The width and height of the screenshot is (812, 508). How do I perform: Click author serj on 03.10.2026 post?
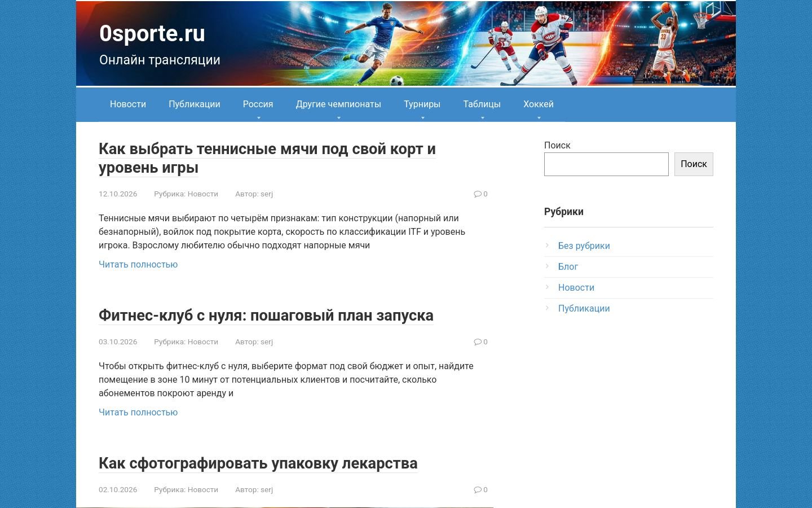[267, 341]
